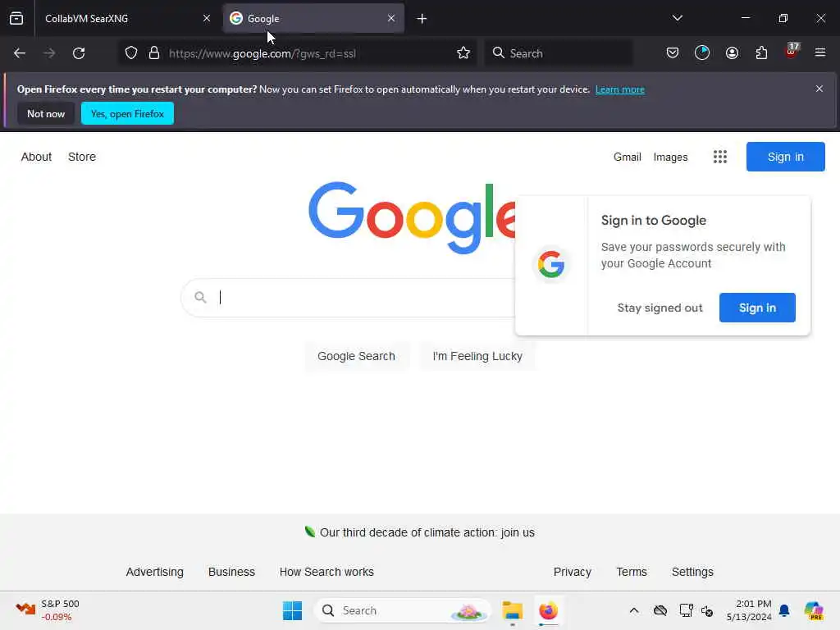Open the extension with the 17 badge
840x630 pixels.
point(792,52)
